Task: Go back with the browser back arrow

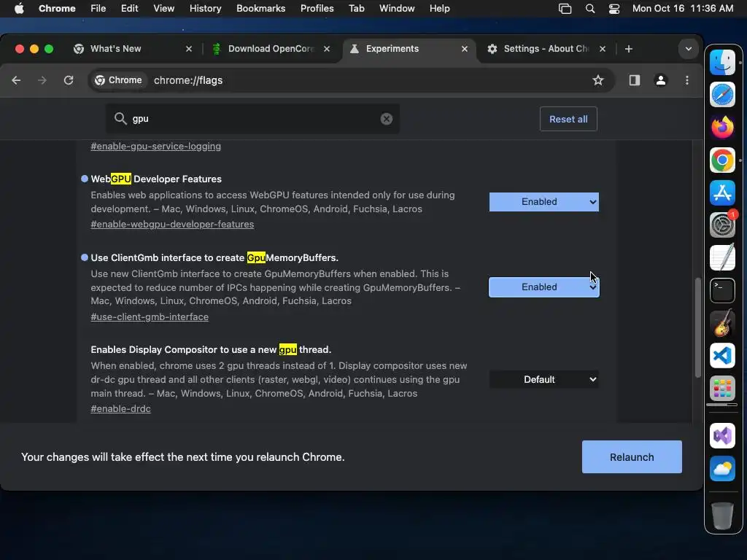Action: tap(16, 80)
